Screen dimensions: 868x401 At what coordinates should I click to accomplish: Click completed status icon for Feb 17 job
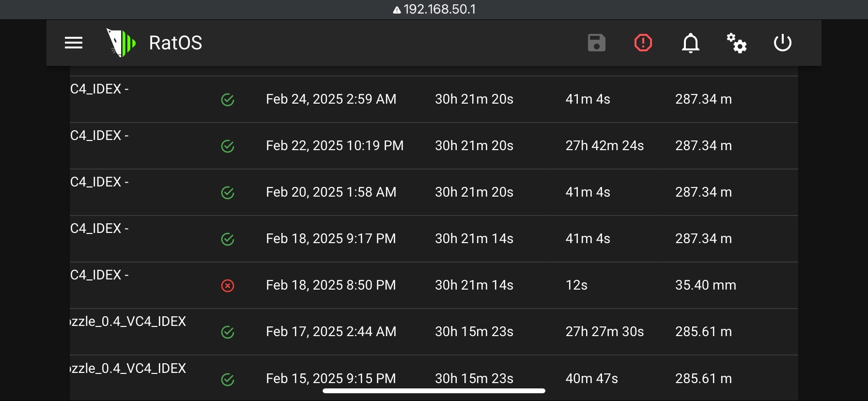(228, 332)
